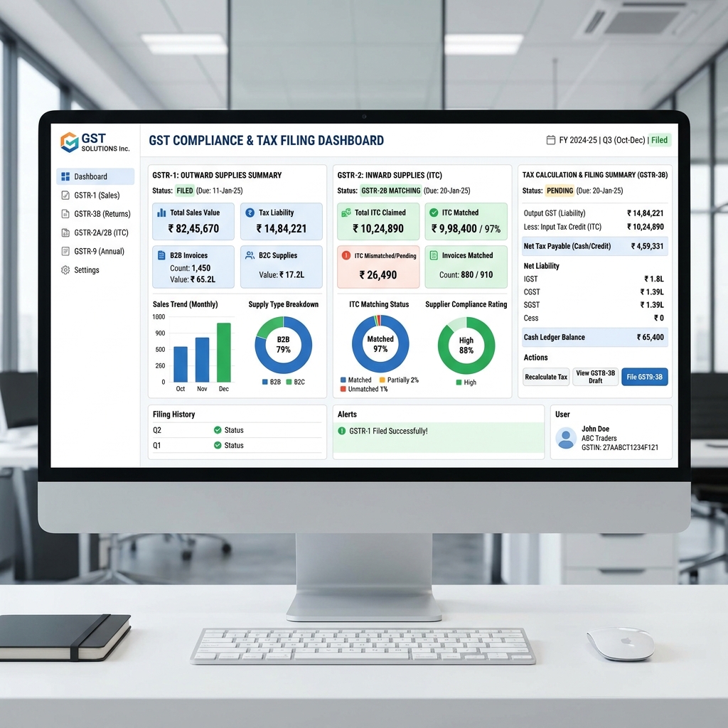Go to GSTR-3B (Returns) page
Image resolution: width=728 pixels, height=728 pixels.
click(95, 213)
